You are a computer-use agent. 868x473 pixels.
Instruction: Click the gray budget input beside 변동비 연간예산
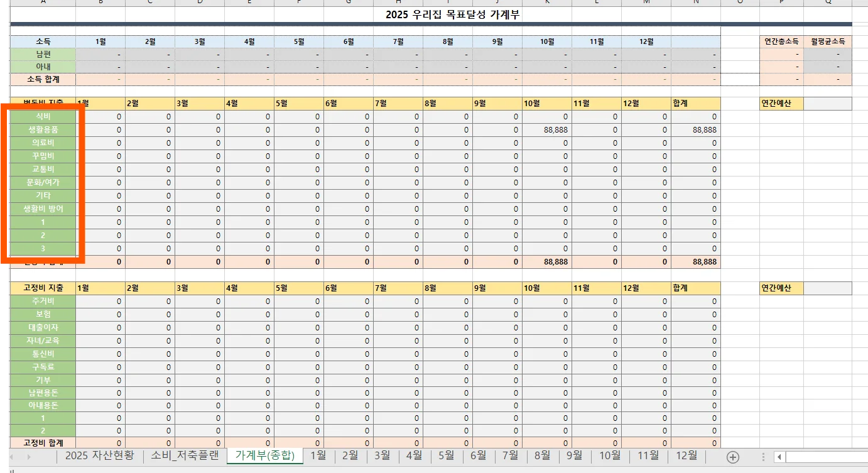tap(828, 103)
